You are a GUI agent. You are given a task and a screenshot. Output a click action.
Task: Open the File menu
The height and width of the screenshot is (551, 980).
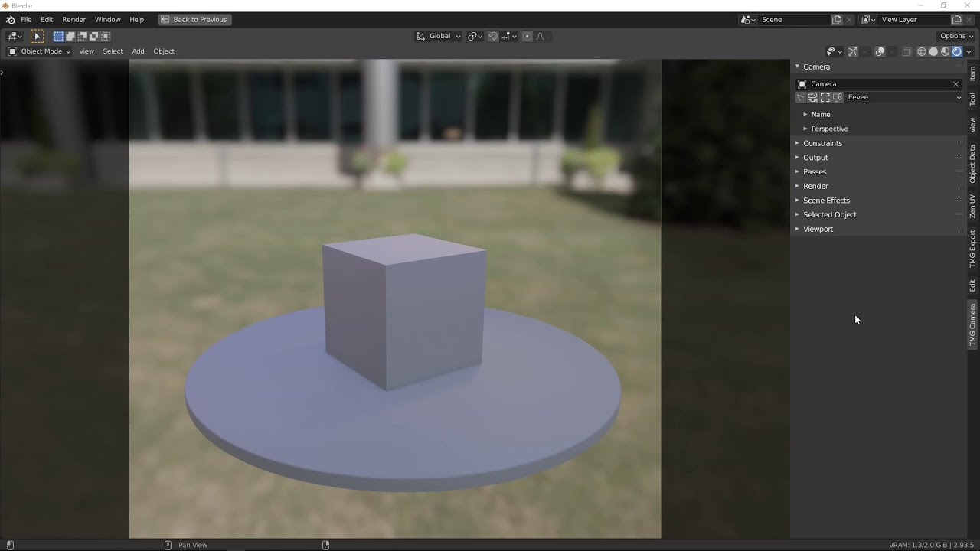click(x=26, y=19)
